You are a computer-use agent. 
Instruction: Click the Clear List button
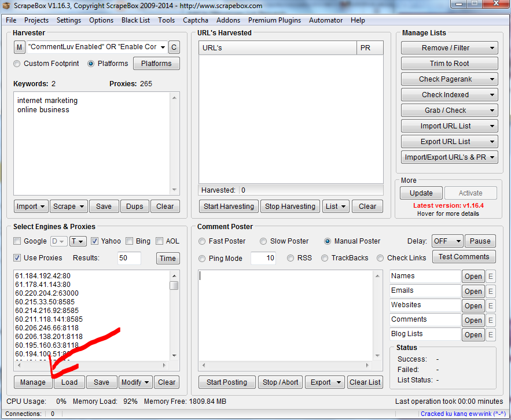coord(365,382)
